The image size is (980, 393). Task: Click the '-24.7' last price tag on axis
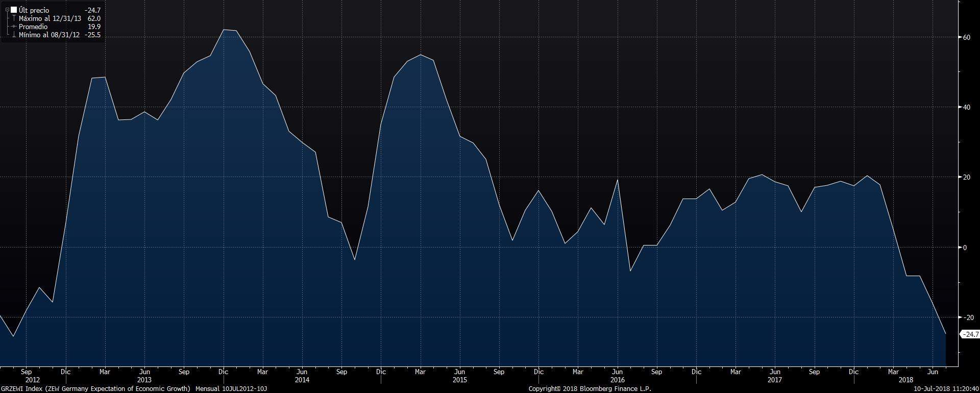point(969,334)
